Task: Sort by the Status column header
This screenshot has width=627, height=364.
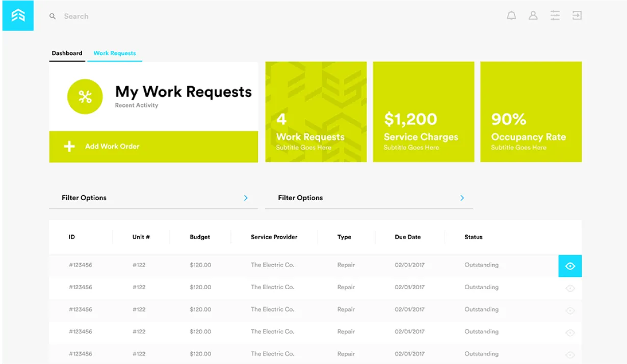Action: 474,237
